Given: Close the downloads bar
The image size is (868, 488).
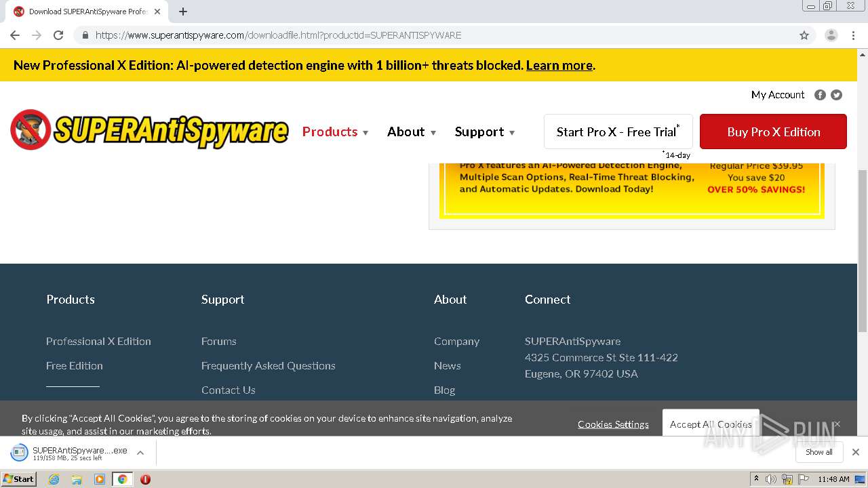Looking at the screenshot, I should pyautogui.click(x=856, y=452).
